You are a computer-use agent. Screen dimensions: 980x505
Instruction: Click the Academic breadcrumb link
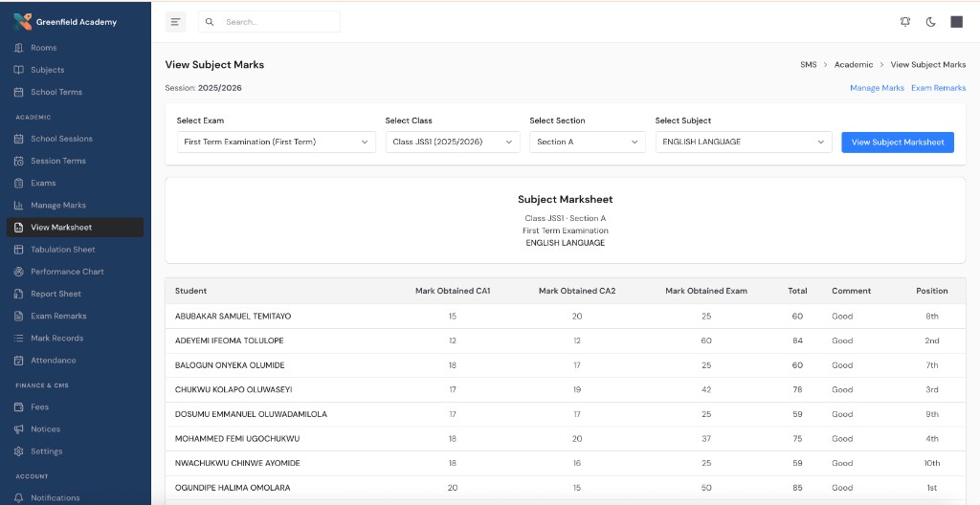point(853,64)
